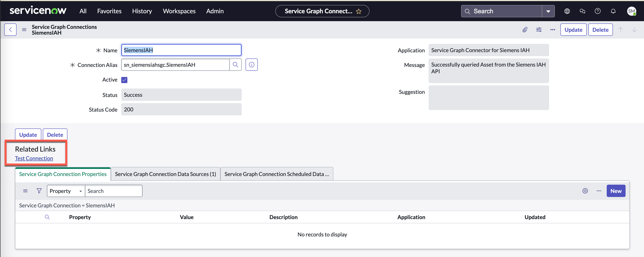Click the filter breadcrumb Service Graph Connection = SiemensIAH

pos(67,205)
